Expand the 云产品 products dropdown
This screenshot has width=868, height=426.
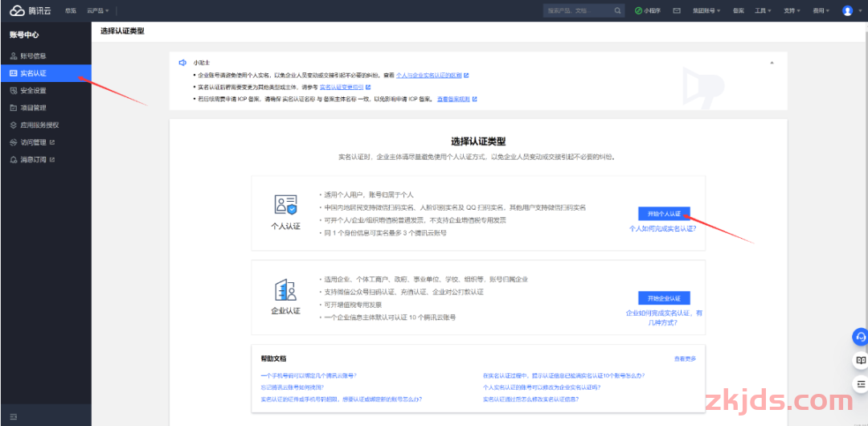(x=98, y=10)
